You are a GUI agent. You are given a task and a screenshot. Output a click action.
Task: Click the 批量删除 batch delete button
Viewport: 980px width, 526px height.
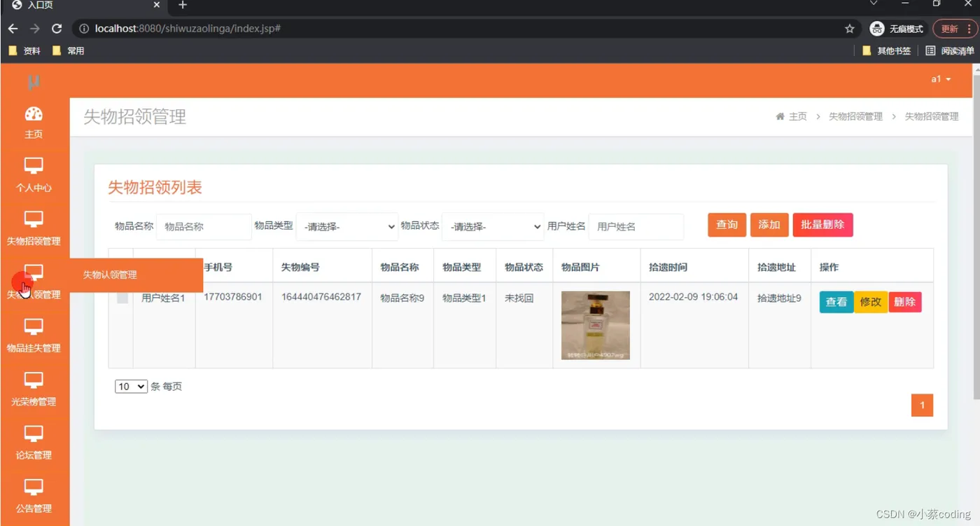[x=822, y=225]
